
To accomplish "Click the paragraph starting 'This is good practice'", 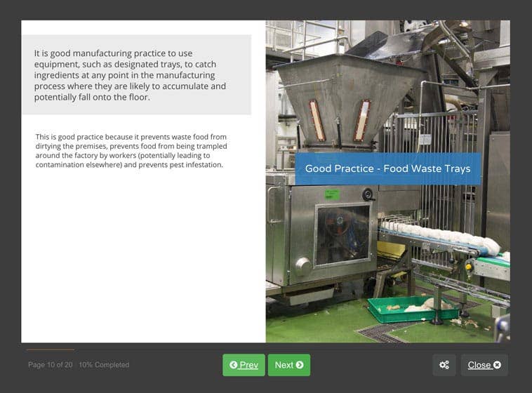I will click(131, 151).
